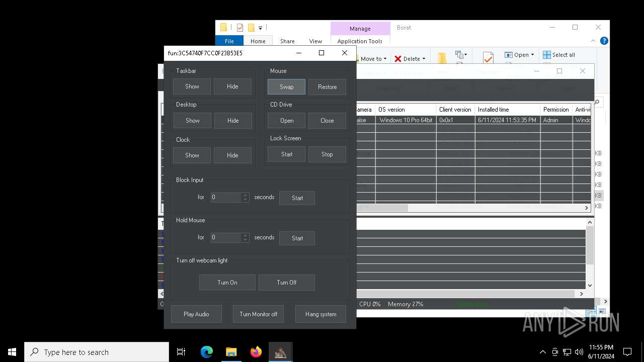The image size is (644, 362).
Task: Expand the Move to dropdown
Action: coord(385,59)
